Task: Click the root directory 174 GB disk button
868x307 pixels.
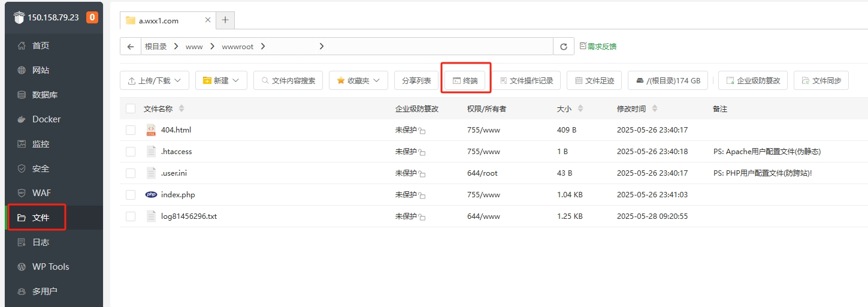Action: (668, 81)
